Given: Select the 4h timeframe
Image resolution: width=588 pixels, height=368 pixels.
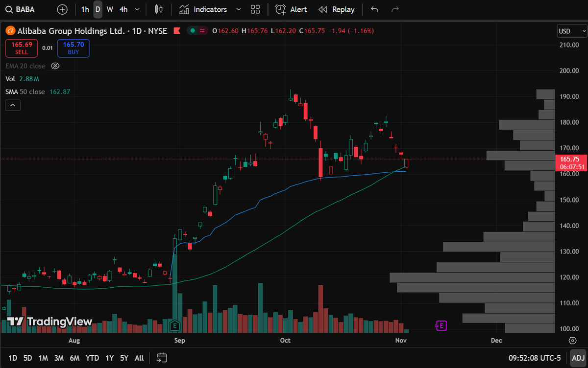Looking at the screenshot, I should coord(123,9).
